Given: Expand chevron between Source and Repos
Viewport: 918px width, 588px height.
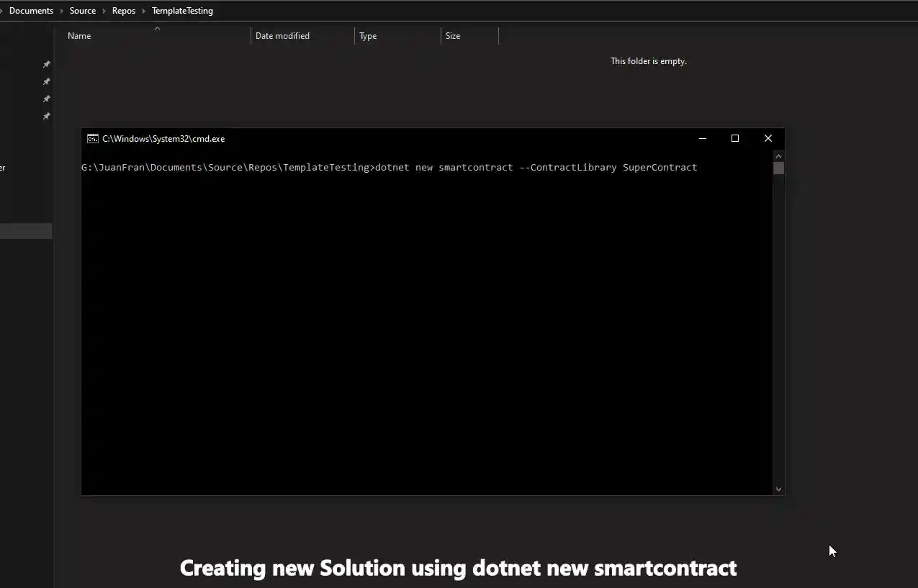Looking at the screenshot, I should [104, 11].
